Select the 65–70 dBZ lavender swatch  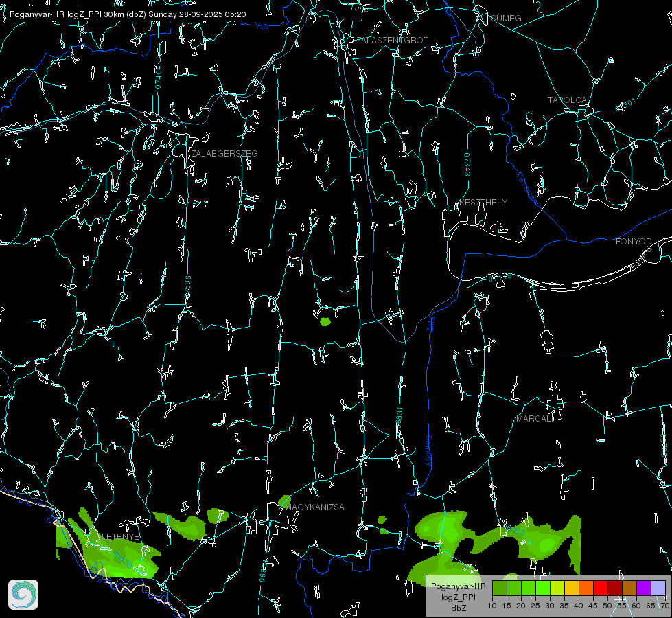(x=658, y=588)
